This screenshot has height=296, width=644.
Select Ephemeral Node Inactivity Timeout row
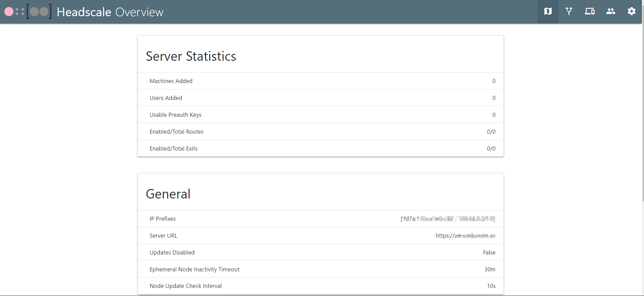(x=320, y=269)
